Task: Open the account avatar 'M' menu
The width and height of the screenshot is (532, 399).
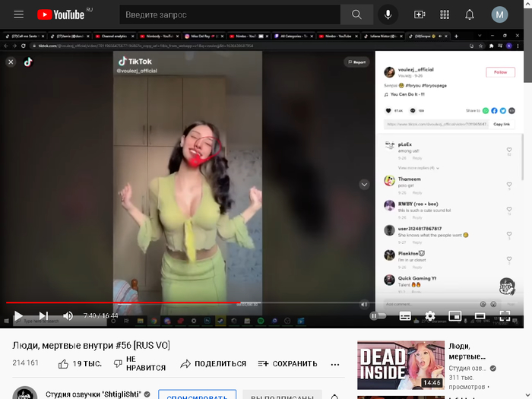Action: (499, 14)
